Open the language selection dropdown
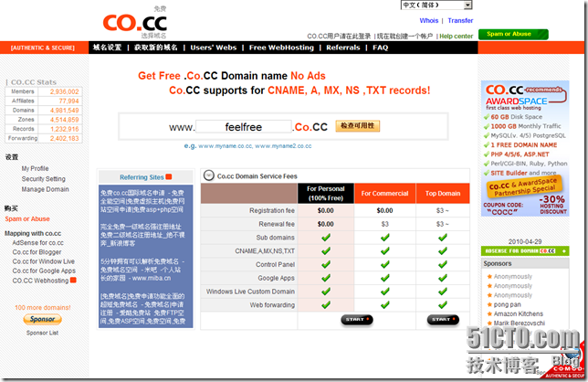 pyautogui.click(x=436, y=5)
